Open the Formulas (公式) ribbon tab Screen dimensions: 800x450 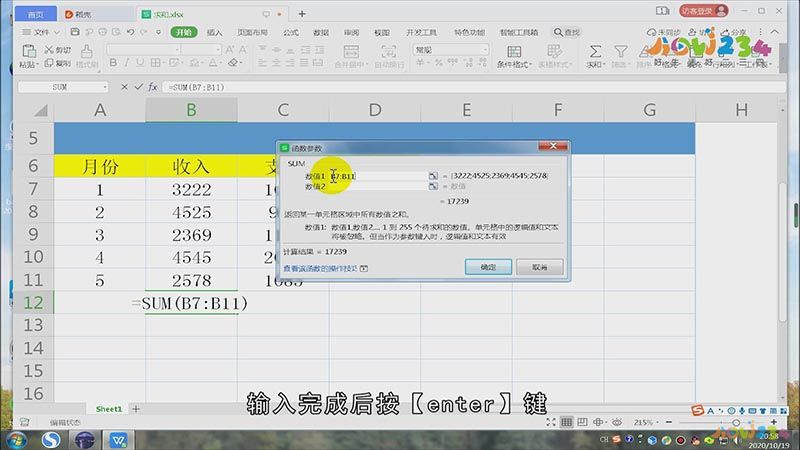point(291,32)
